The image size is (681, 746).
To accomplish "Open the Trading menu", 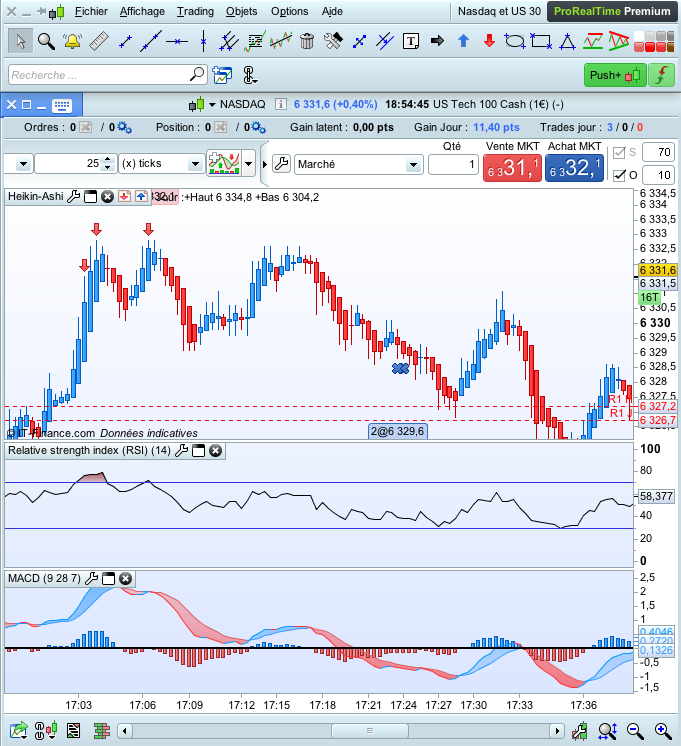I will pos(195,11).
